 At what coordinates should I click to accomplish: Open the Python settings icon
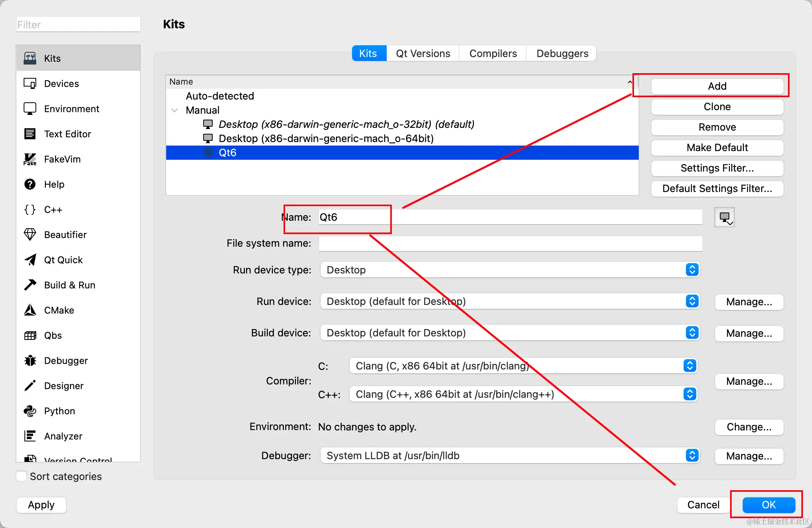click(30, 411)
